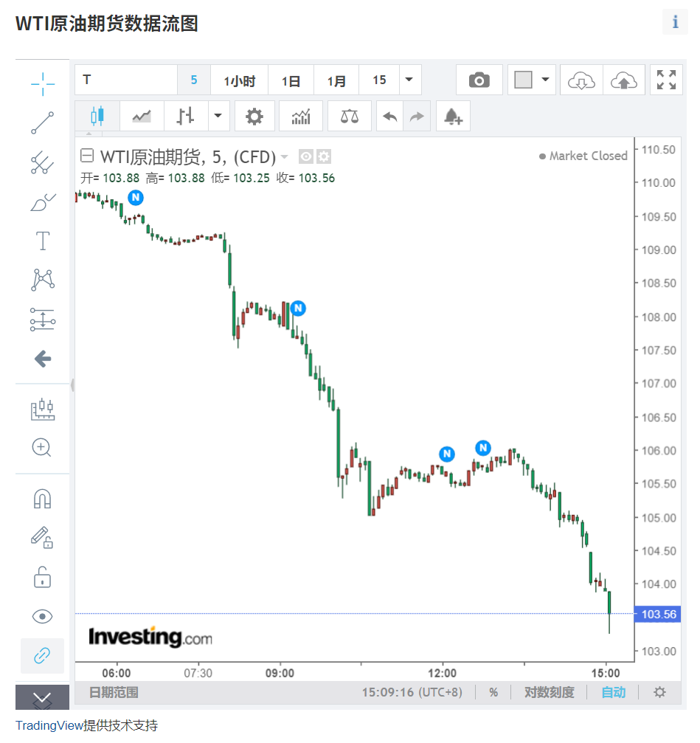Enter fullscreen chart mode

point(666,80)
